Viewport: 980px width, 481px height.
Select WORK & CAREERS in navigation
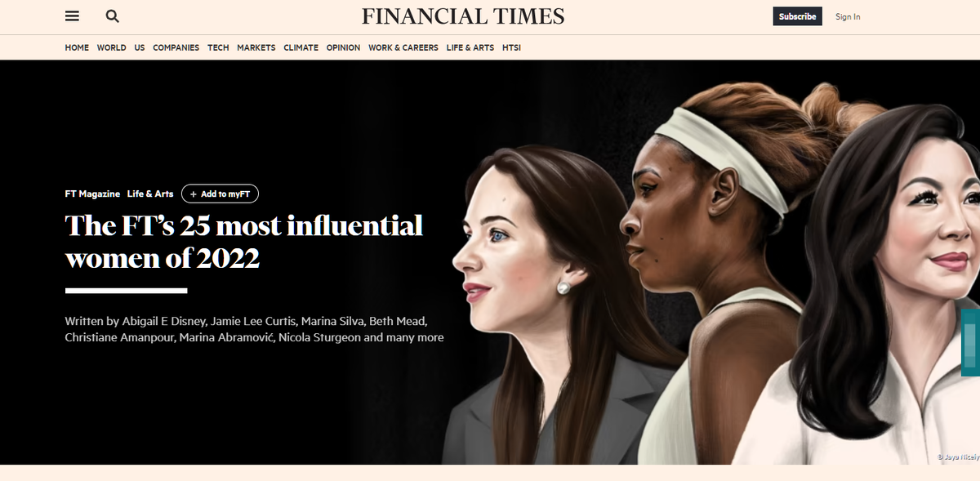403,47
